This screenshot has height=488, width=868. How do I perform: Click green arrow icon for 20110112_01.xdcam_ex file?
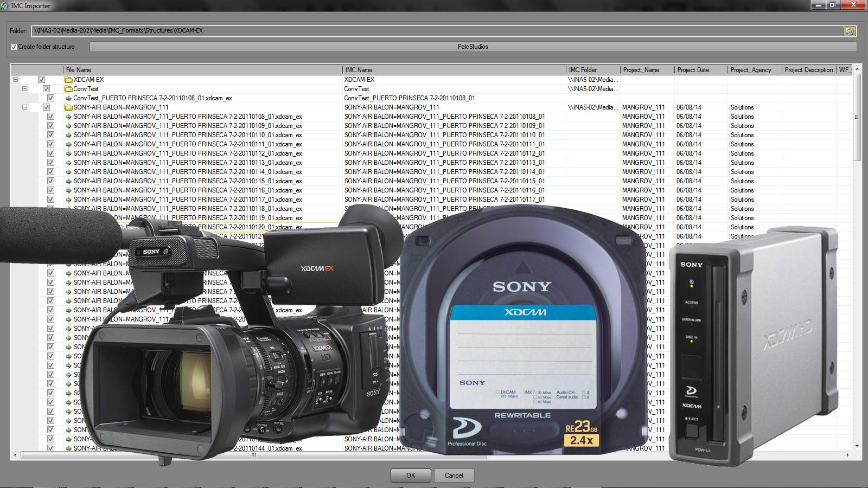click(x=68, y=153)
